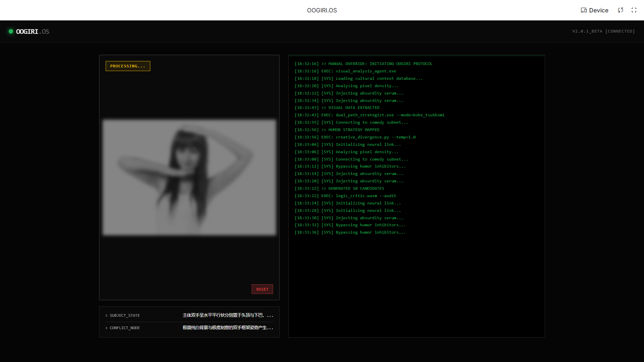
Task: Click the OOGIRI.OS page title in top bar
Action: [322, 10]
